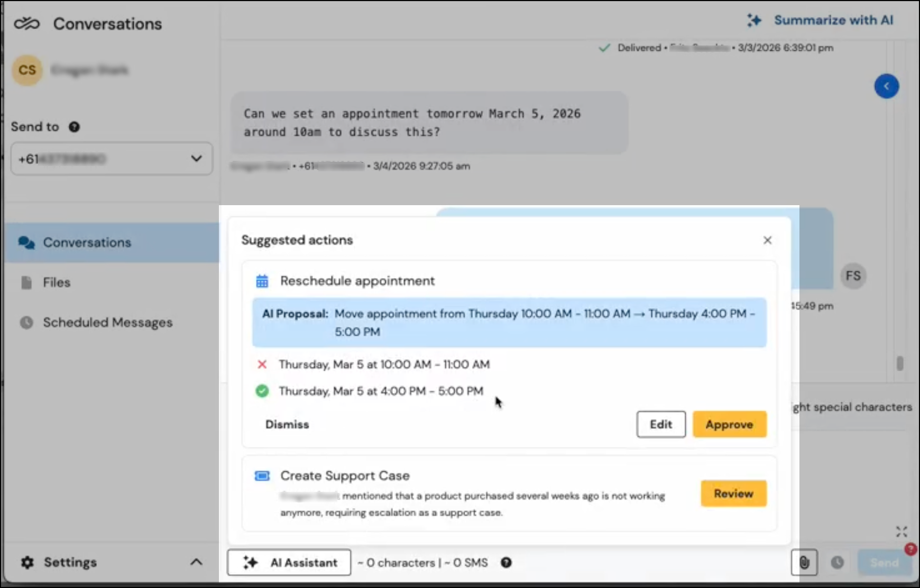Open the CS contact avatar
920x588 pixels.
click(27, 70)
